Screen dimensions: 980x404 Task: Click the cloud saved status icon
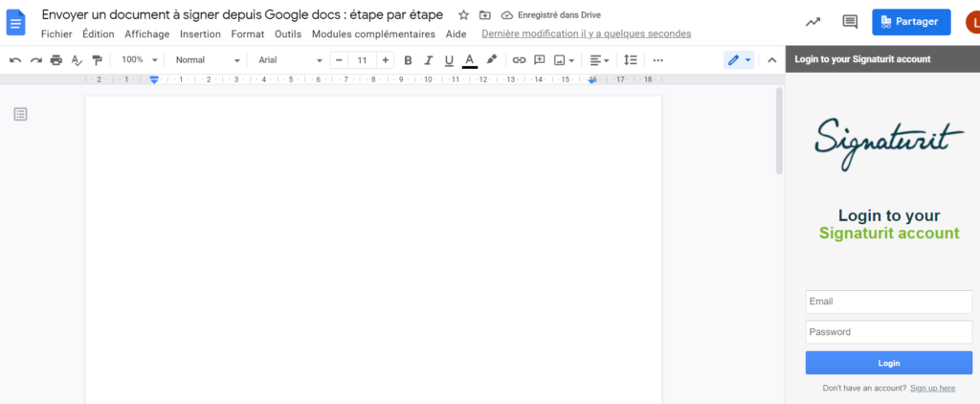point(507,15)
